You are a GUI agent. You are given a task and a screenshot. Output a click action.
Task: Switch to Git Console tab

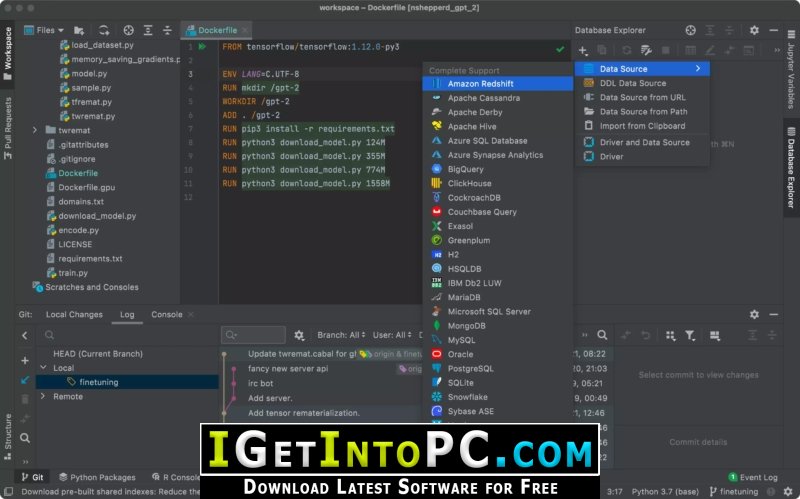coord(166,314)
